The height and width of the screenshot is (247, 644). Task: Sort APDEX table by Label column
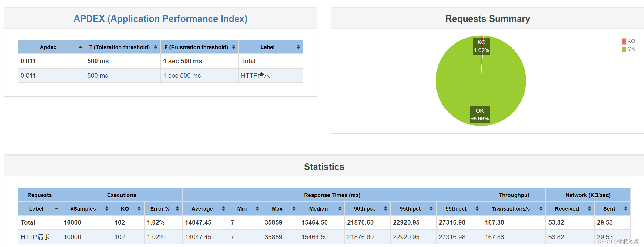[271, 47]
